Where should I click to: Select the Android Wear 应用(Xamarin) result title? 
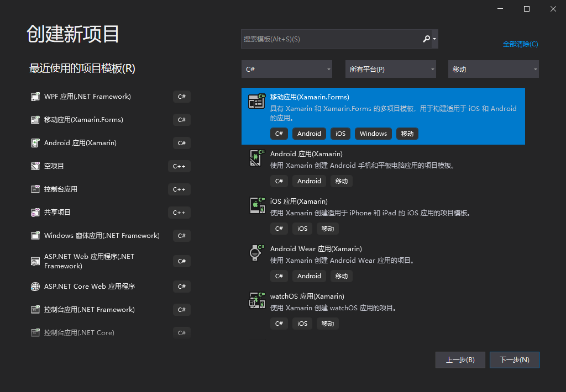tap(316, 249)
